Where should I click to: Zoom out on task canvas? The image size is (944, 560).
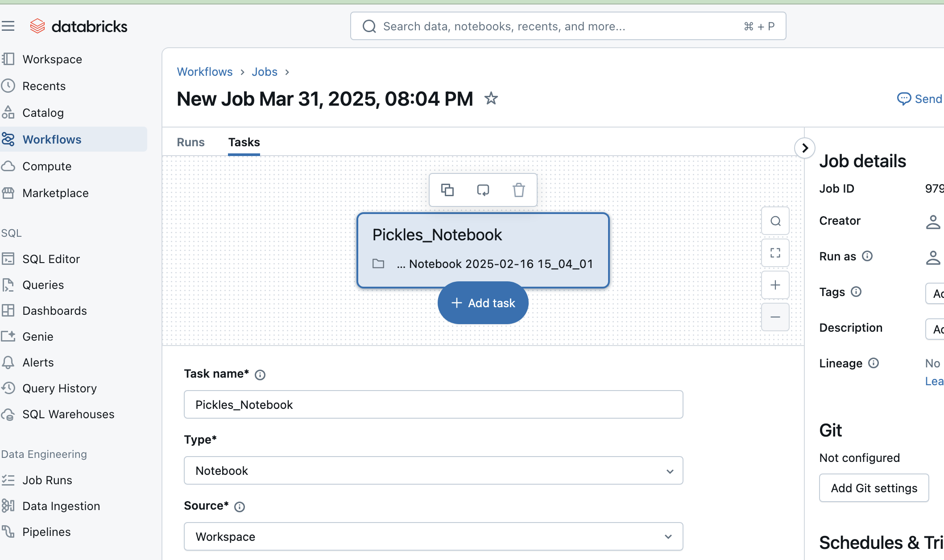(x=775, y=317)
